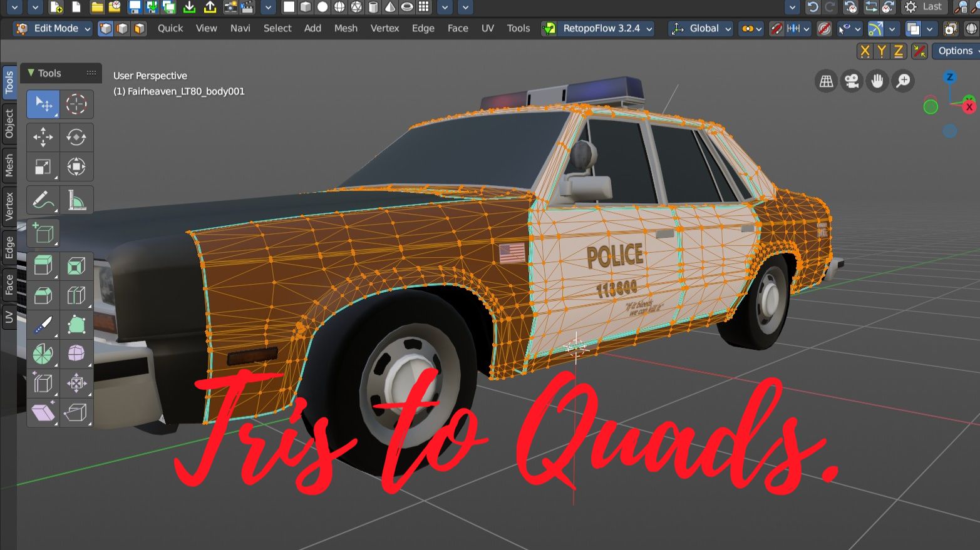Toggle Z axis mirror

[x=899, y=51]
